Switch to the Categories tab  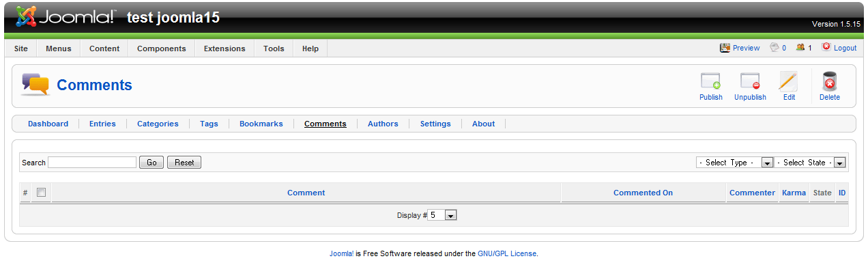158,124
